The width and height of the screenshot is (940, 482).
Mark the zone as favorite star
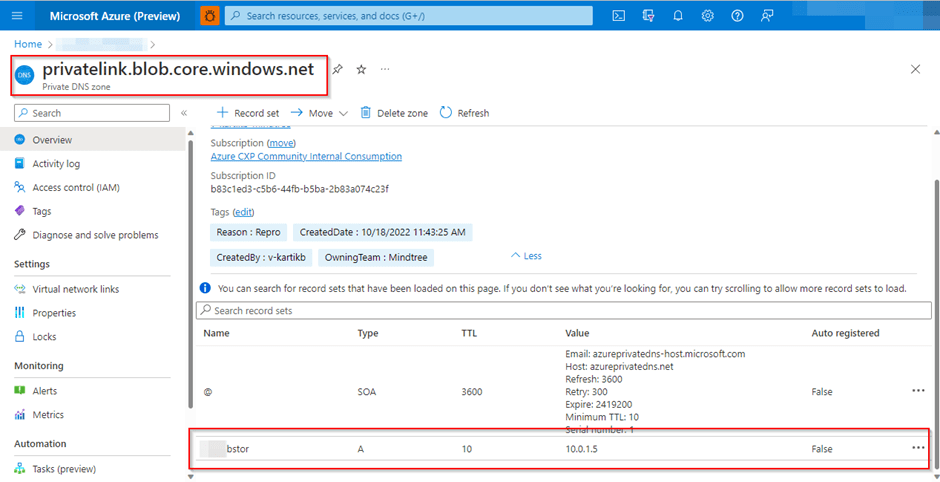coord(361,69)
